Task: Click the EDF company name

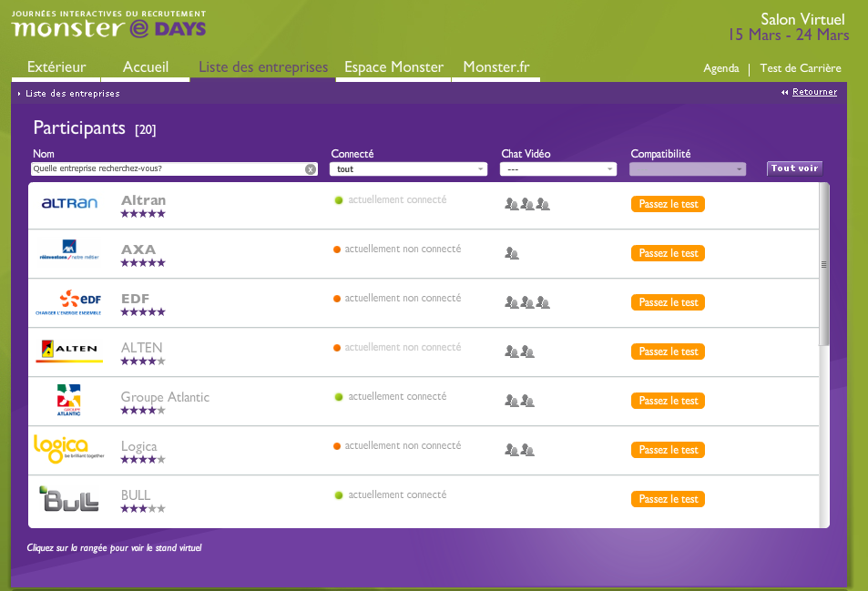Action: click(135, 299)
